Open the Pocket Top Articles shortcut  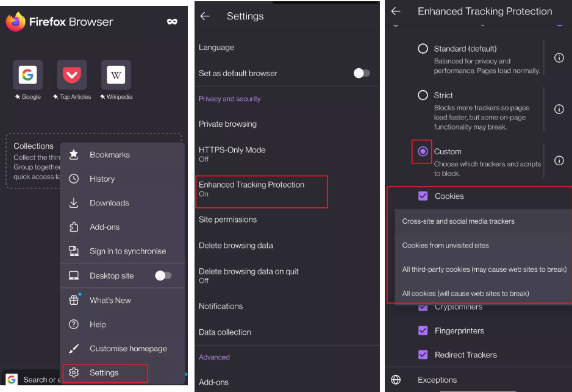click(x=72, y=75)
